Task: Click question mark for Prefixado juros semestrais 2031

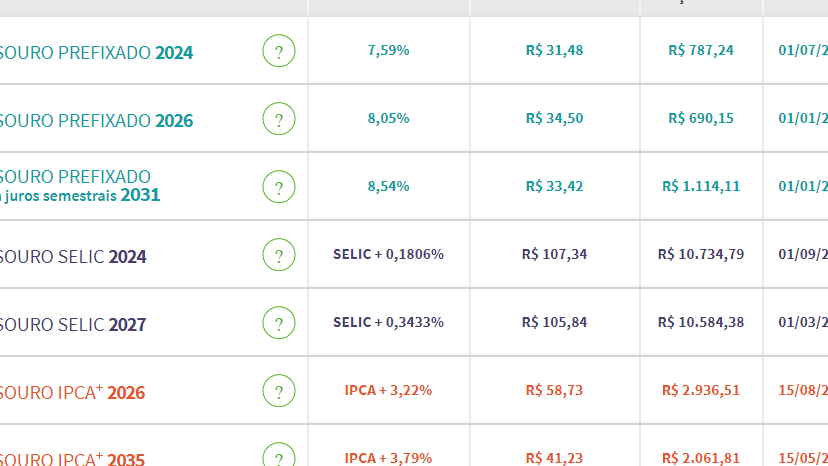Action: pos(279,187)
